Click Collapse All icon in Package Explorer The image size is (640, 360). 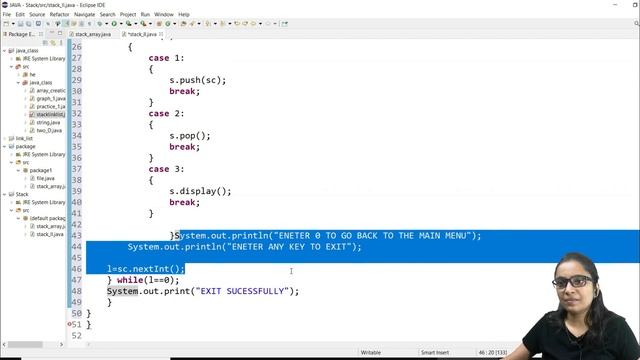coord(45,42)
